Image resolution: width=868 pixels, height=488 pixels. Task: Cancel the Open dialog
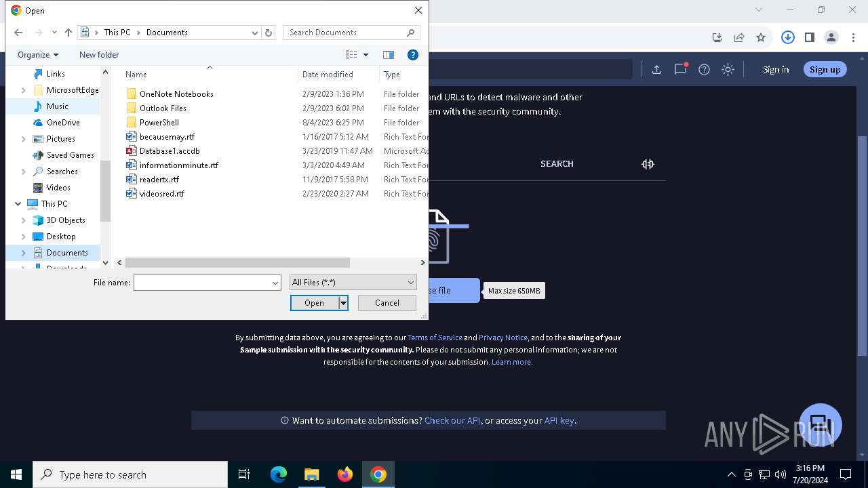tap(387, 303)
